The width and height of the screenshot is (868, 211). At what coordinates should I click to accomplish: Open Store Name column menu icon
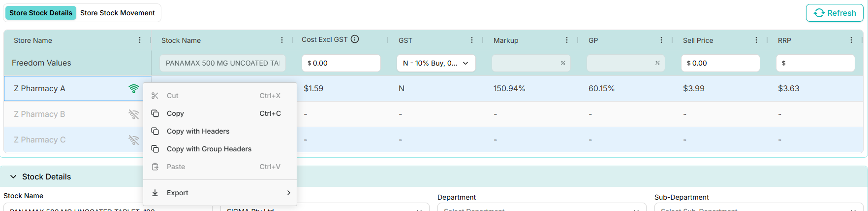[x=140, y=40]
